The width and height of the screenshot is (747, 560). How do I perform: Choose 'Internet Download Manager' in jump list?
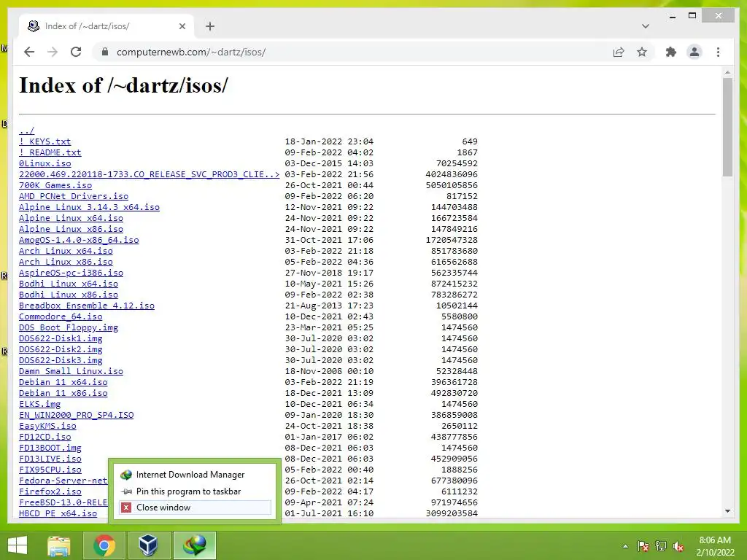coord(195,475)
